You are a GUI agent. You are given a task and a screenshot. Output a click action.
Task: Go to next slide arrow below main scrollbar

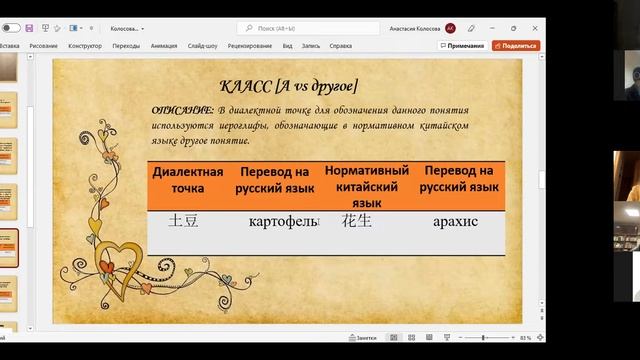click(x=542, y=318)
